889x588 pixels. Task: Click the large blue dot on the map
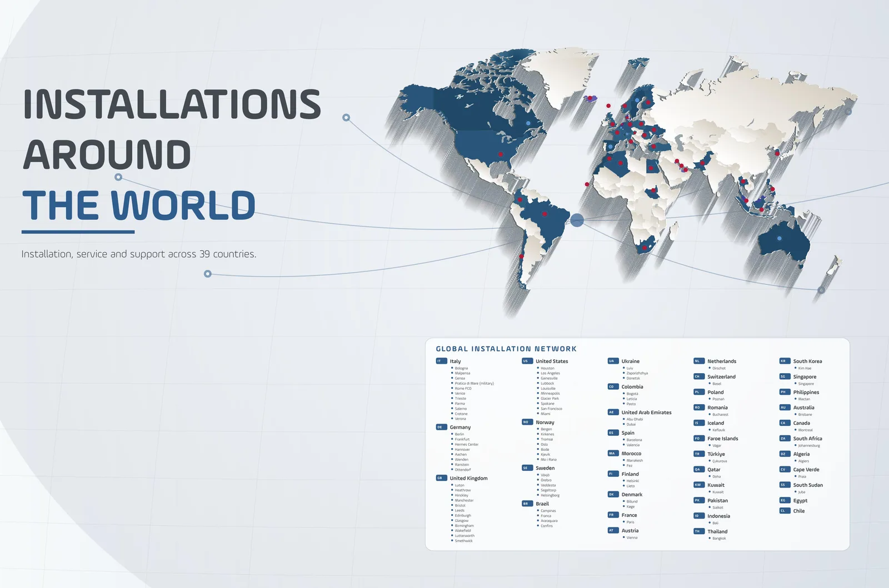[577, 220]
